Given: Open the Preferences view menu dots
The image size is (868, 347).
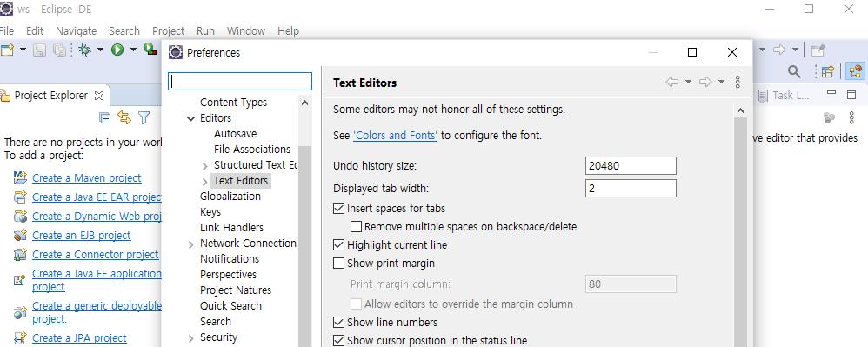Looking at the screenshot, I should pos(738,82).
